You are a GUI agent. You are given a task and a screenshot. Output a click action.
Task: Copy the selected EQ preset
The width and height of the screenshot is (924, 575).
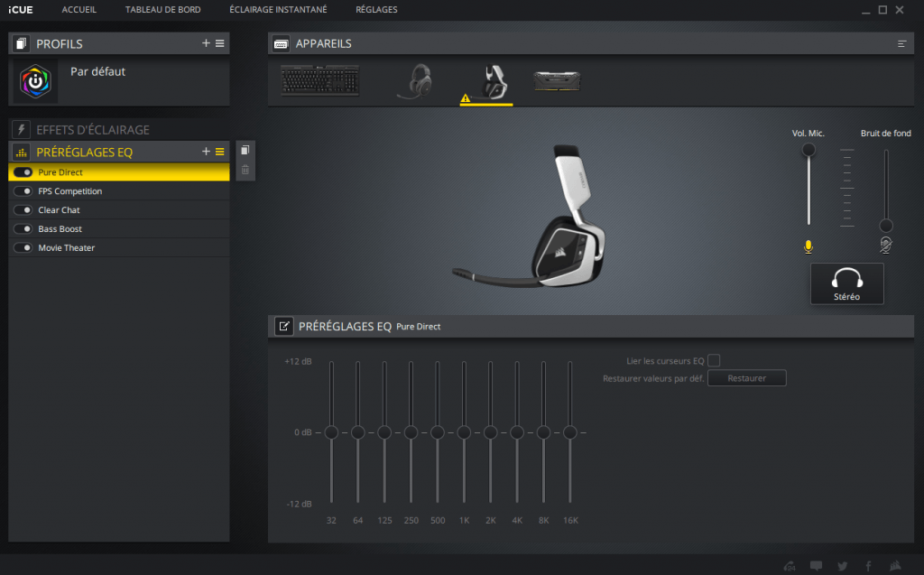(245, 150)
